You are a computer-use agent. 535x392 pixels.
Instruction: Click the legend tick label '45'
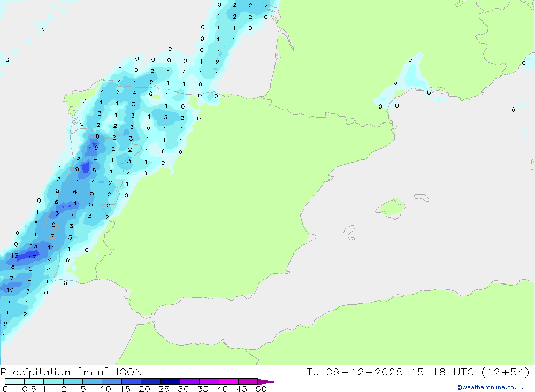242,389
